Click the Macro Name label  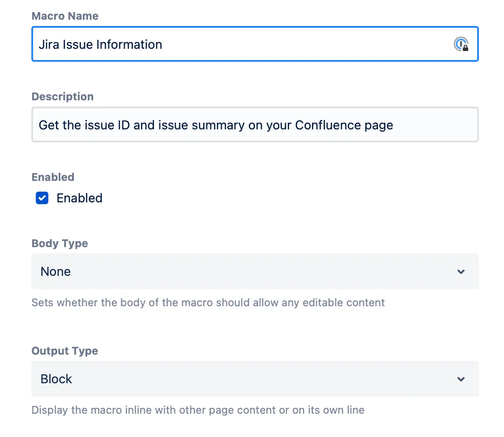tap(65, 16)
